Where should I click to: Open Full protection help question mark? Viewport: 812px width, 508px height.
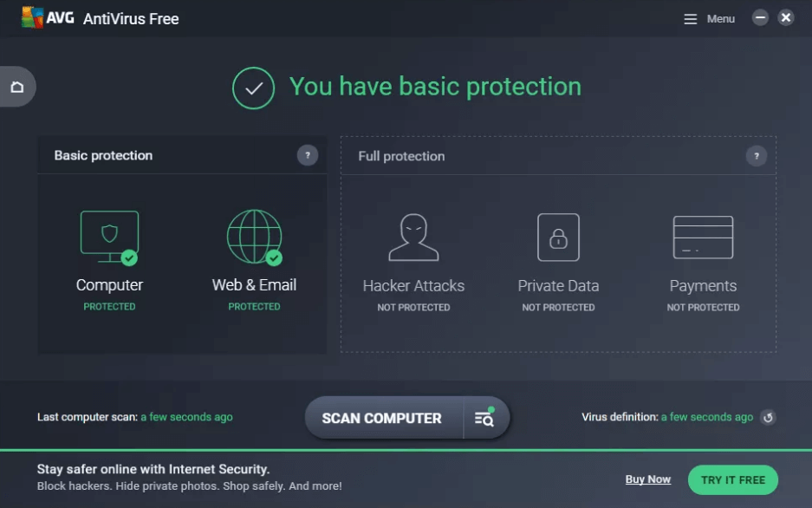pyautogui.click(x=757, y=156)
